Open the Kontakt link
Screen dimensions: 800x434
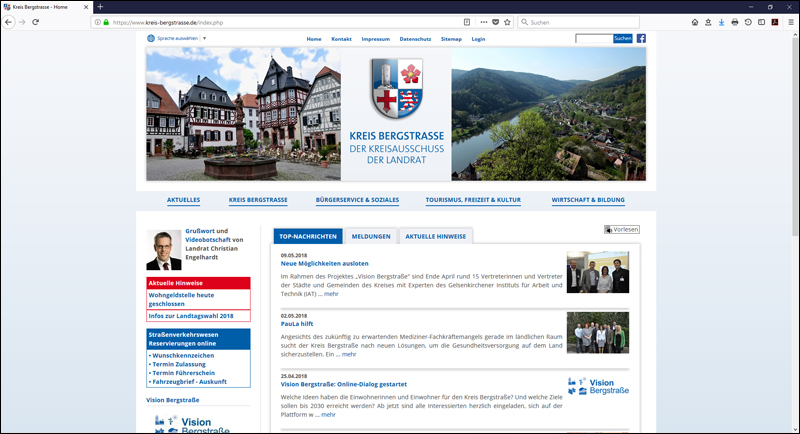tap(341, 39)
